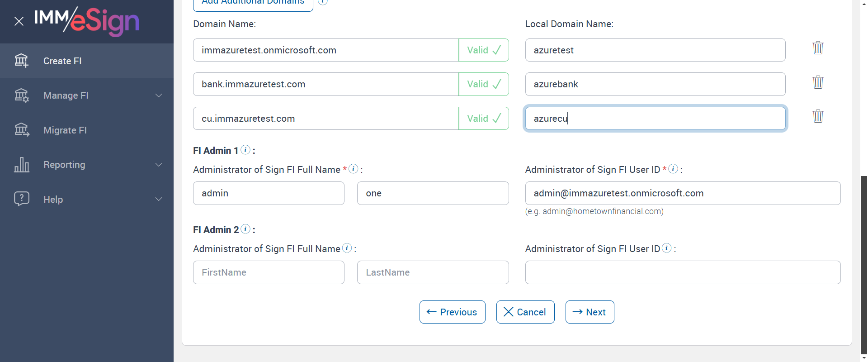Remove the cu.immazuretest.com domain row
Image resolution: width=868 pixels, height=362 pixels.
(x=818, y=116)
